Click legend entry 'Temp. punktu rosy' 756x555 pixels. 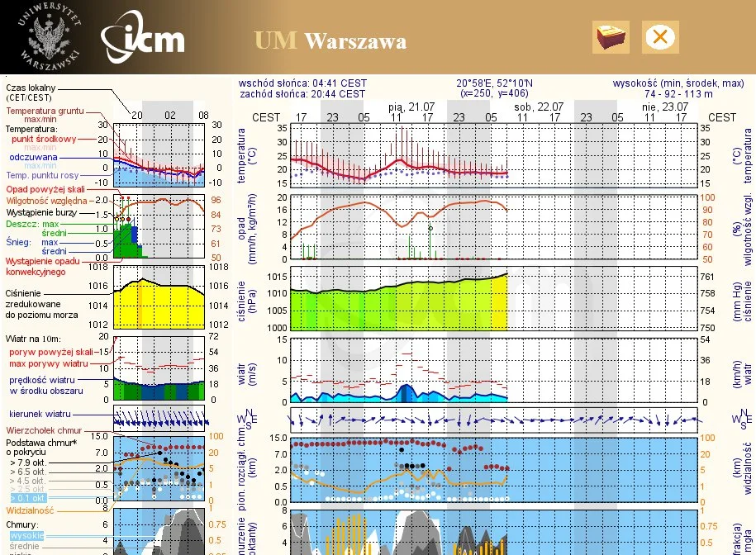point(42,175)
